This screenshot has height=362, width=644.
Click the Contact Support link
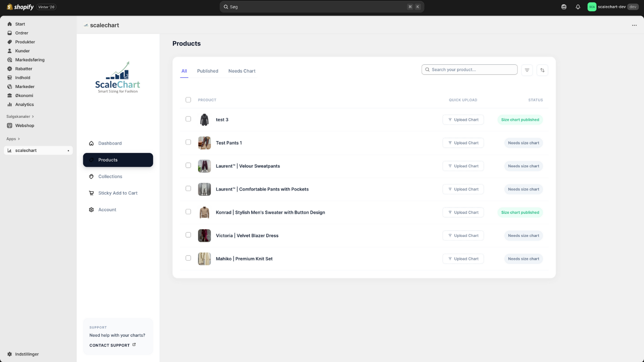point(113,345)
